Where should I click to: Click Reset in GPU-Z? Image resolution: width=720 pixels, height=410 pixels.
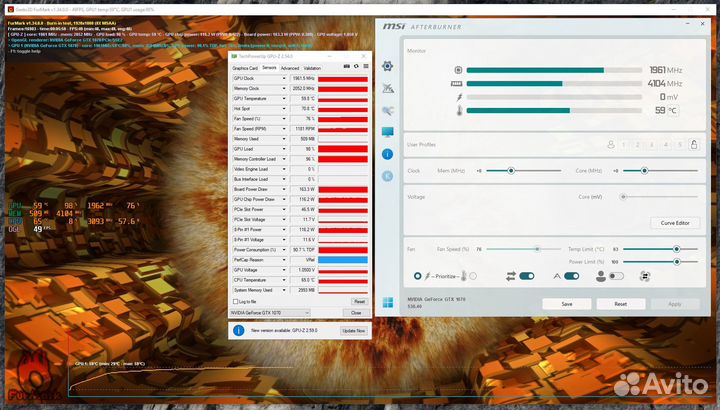point(359,302)
